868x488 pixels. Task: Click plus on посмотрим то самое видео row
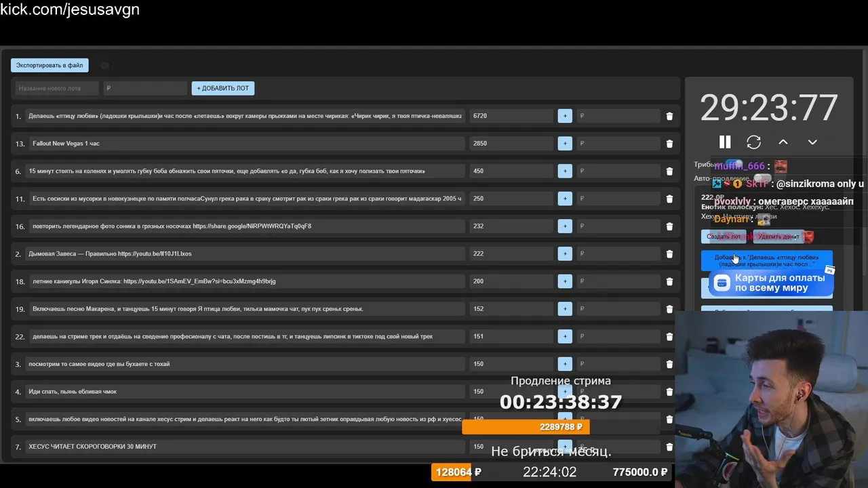[x=565, y=364]
